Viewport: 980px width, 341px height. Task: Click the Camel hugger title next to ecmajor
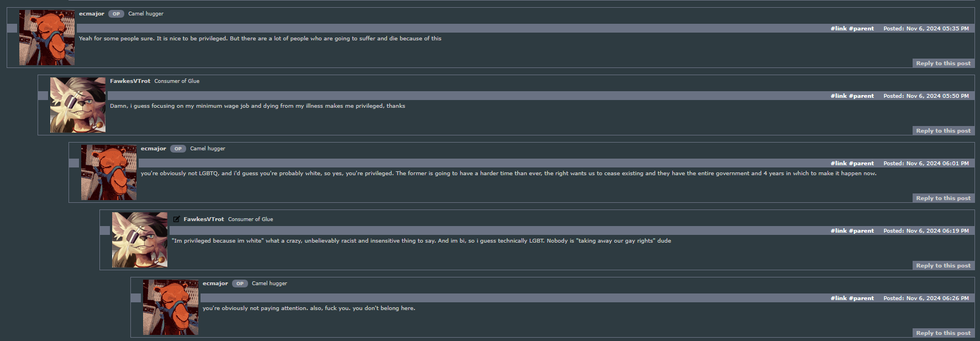(x=145, y=13)
